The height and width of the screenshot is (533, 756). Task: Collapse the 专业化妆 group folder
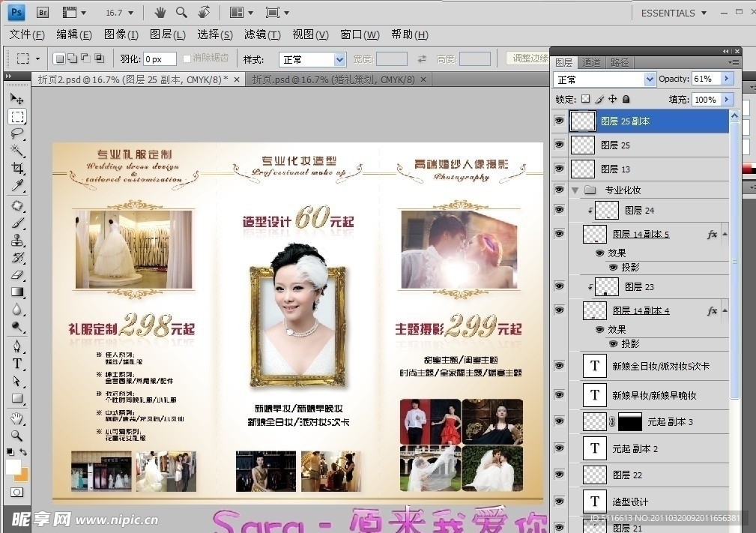(x=575, y=190)
